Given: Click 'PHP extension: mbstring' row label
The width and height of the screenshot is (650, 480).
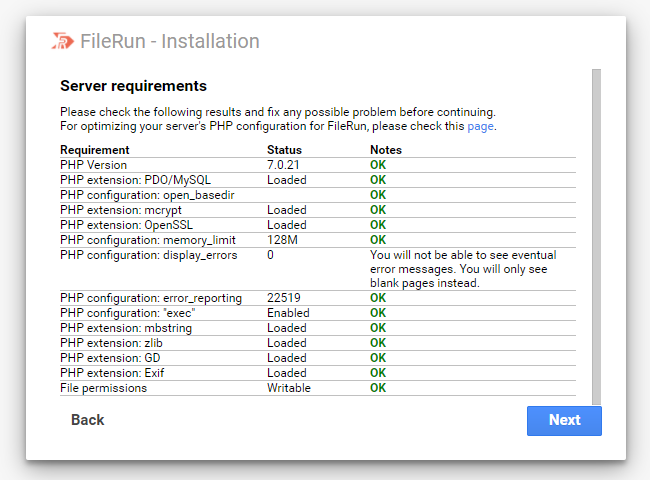Looking at the screenshot, I should 126,328.
